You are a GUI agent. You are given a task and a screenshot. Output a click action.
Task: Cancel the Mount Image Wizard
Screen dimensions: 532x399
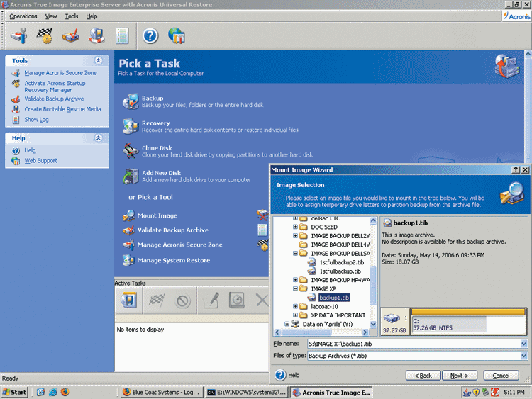tap(501, 376)
